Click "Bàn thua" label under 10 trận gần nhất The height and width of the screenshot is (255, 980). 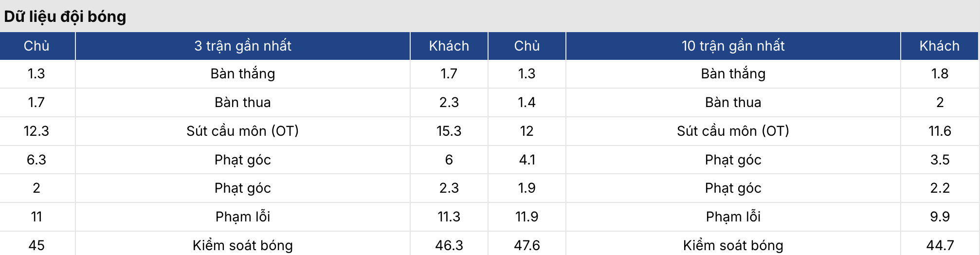click(x=733, y=102)
